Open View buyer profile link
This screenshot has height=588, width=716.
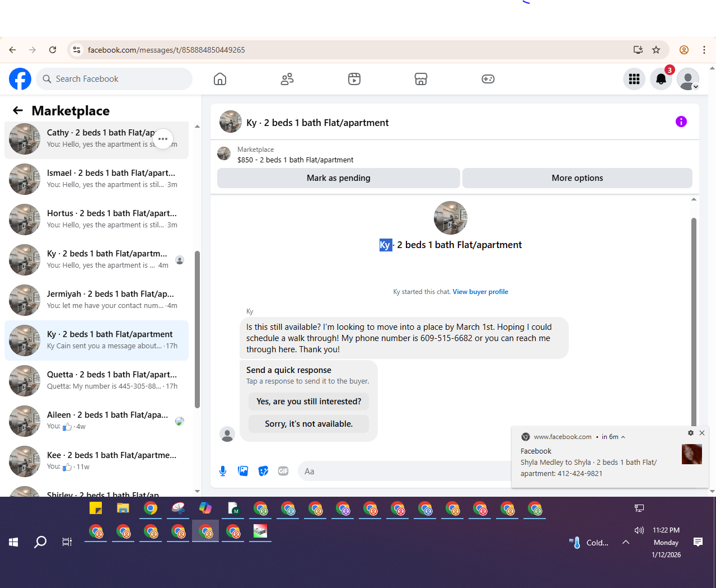point(480,292)
